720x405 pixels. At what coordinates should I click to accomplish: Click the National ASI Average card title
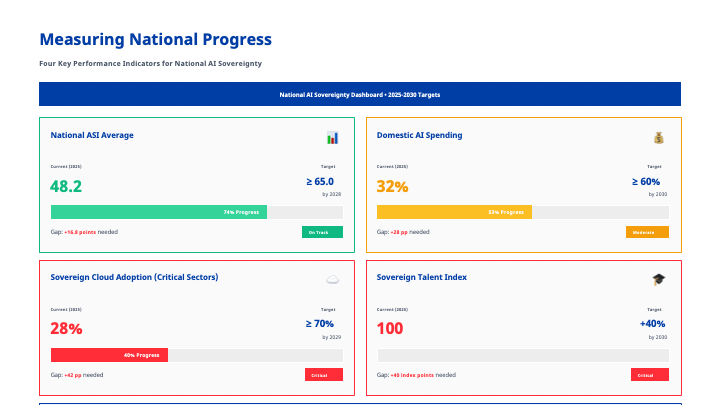(x=92, y=135)
